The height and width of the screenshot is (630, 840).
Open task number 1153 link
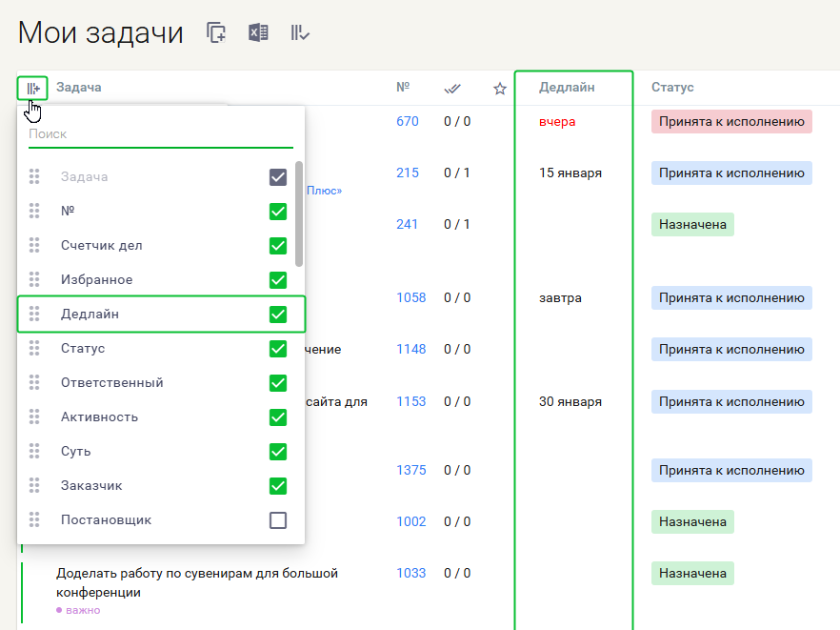coord(410,402)
